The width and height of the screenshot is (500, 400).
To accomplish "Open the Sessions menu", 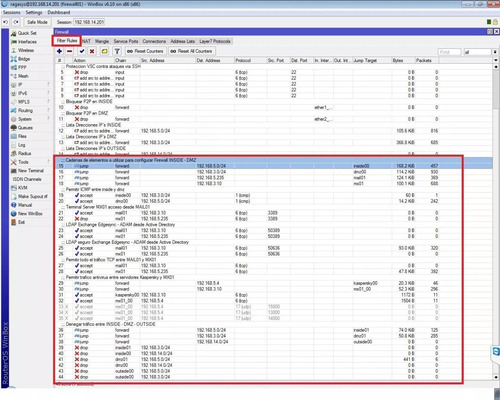I will (x=12, y=12).
